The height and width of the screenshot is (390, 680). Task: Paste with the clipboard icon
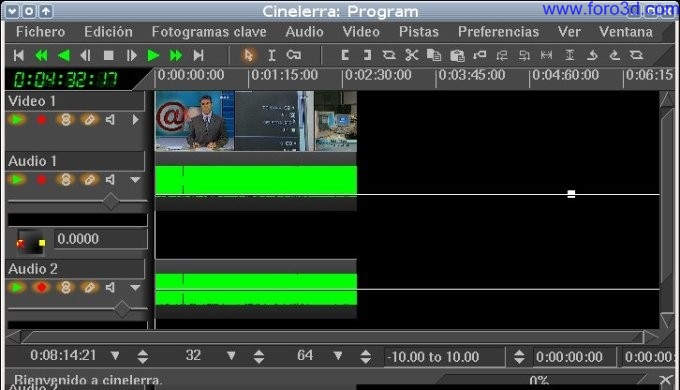click(x=457, y=55)
